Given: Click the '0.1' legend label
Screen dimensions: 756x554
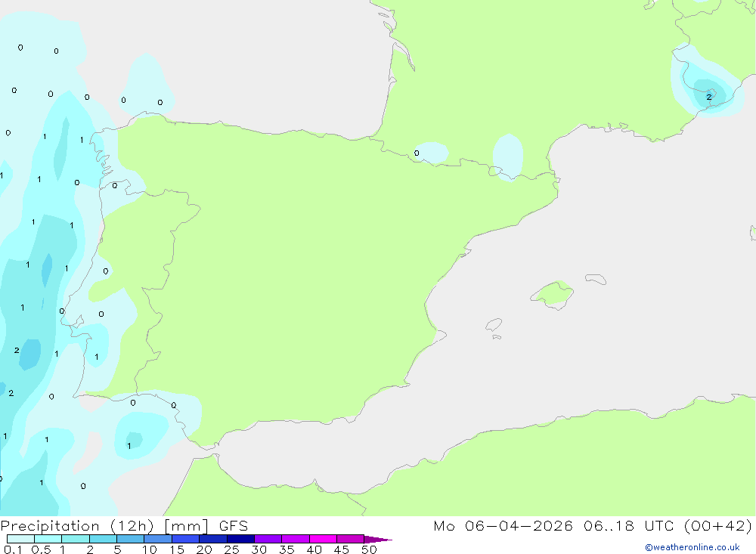Looking at the screenshot, I should (13, 549).
